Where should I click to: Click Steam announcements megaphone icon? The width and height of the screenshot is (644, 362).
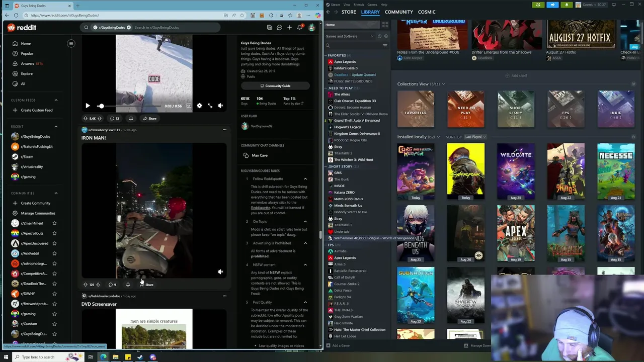552,5
